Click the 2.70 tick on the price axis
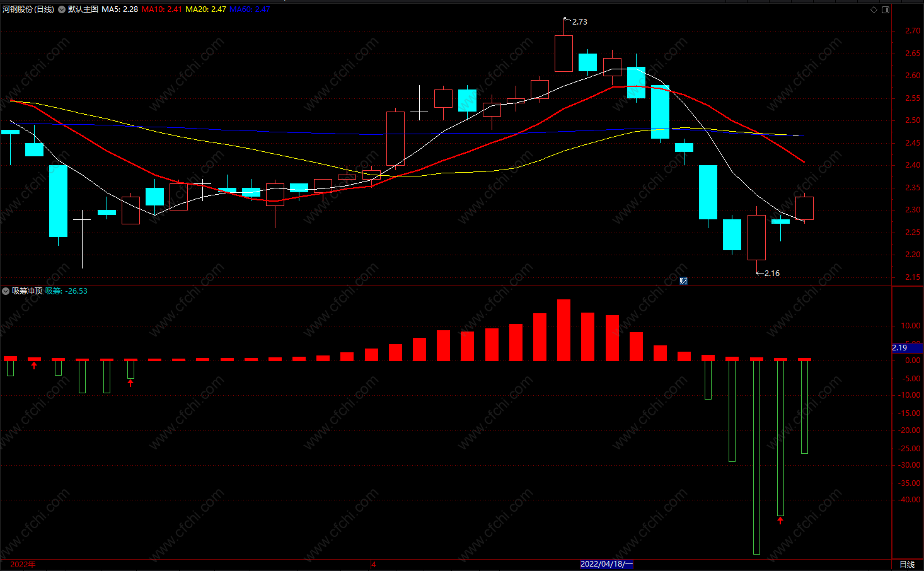Image resolution: width=924 pixels, height=571 pixels. pyautogui.click(x=912, y=31)
